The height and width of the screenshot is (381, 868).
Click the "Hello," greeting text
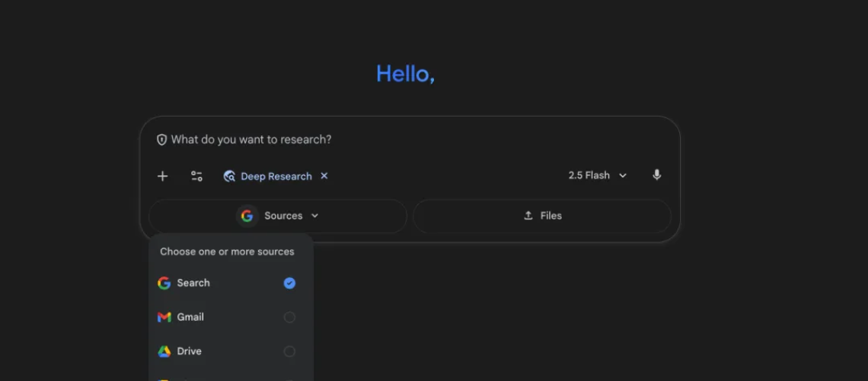[x=405, y=74]
